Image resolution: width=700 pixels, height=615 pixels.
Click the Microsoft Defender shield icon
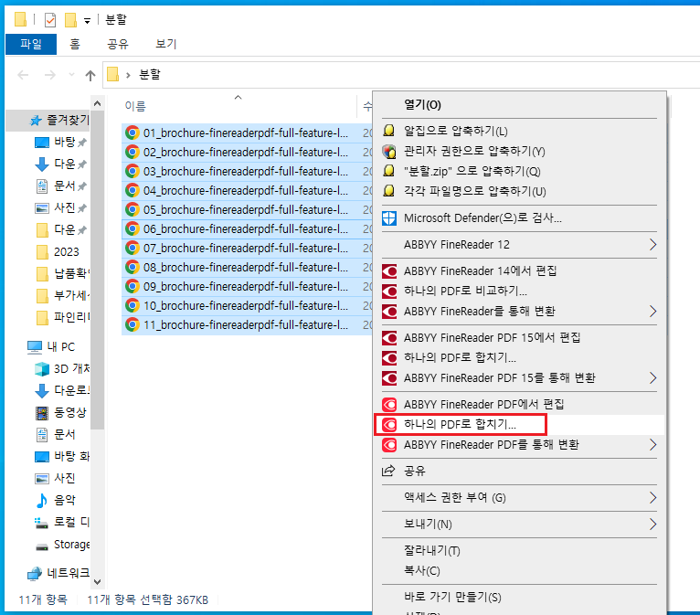(389, 218)
